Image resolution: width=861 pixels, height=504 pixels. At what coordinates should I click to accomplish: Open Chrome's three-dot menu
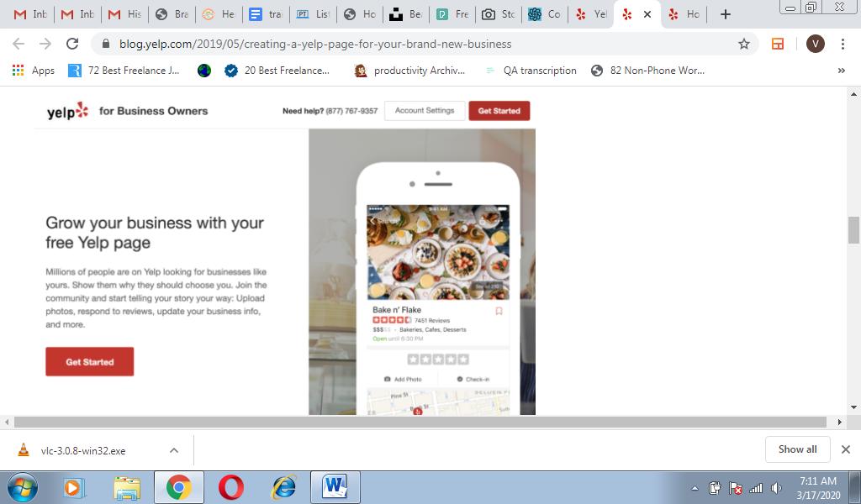pos(843,44)
